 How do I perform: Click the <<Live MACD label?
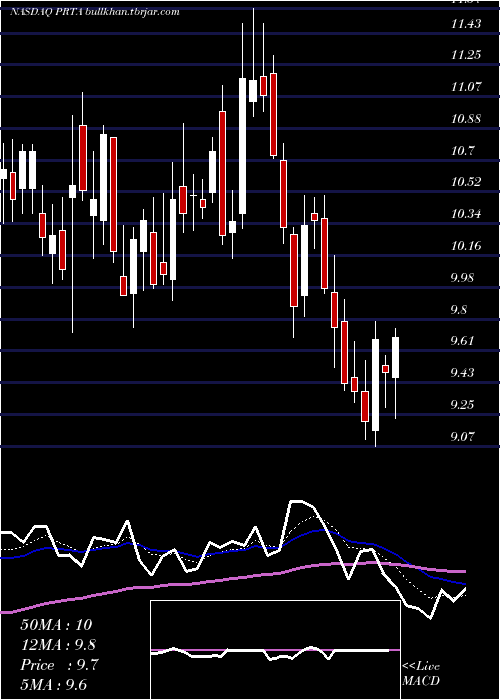pyautogui.click(x=421, y=673)
